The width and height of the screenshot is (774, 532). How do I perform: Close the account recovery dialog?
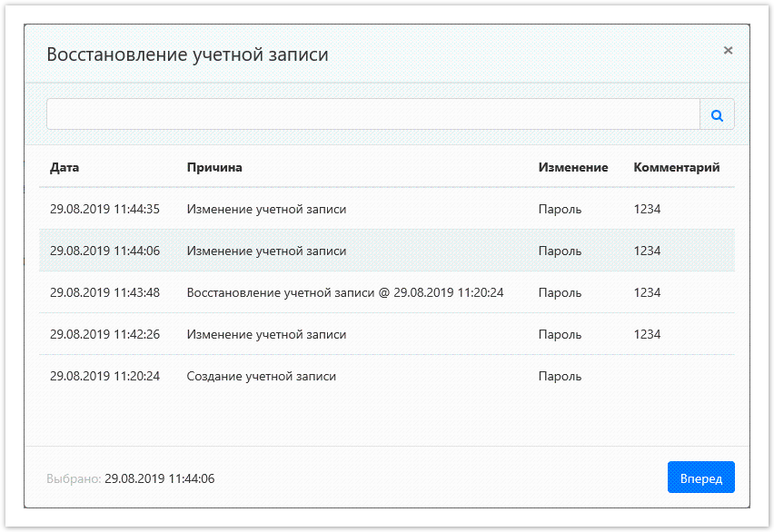(728, 51)
